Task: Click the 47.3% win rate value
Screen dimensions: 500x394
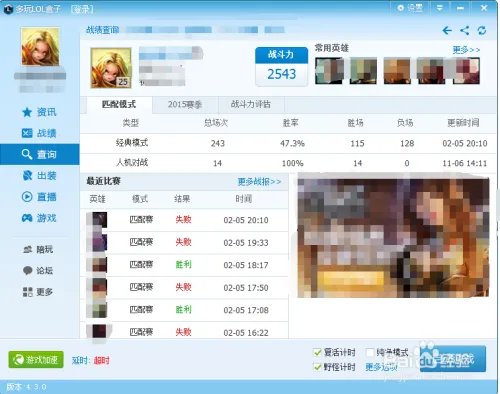Action: 292,144
